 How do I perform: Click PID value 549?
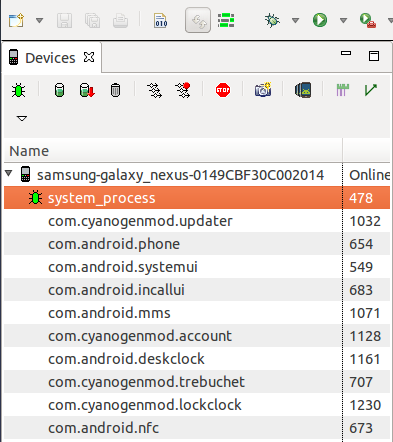click(x=361, y=267)
